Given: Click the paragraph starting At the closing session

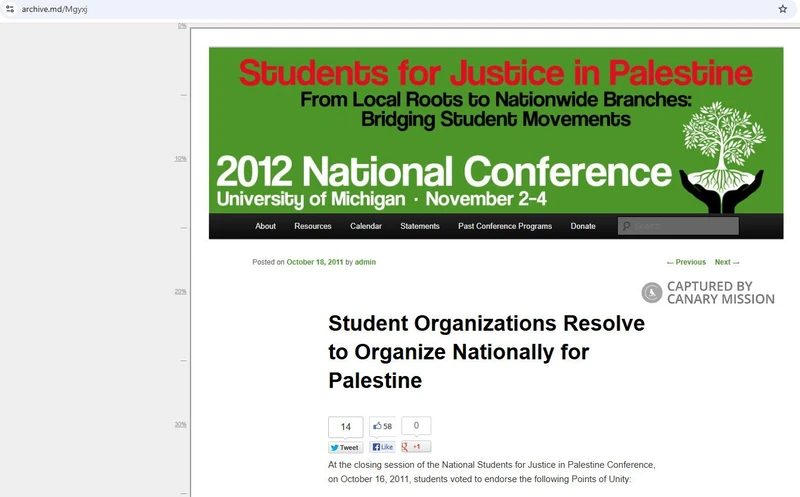Looking at the screenshot, I should 492,472.
